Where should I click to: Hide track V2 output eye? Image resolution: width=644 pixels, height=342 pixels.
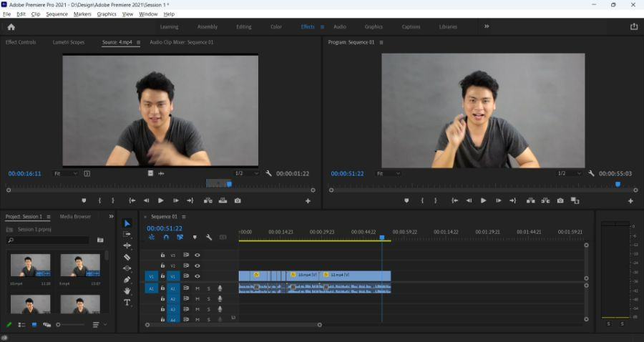pyautogui.click(x=197, y=265)
